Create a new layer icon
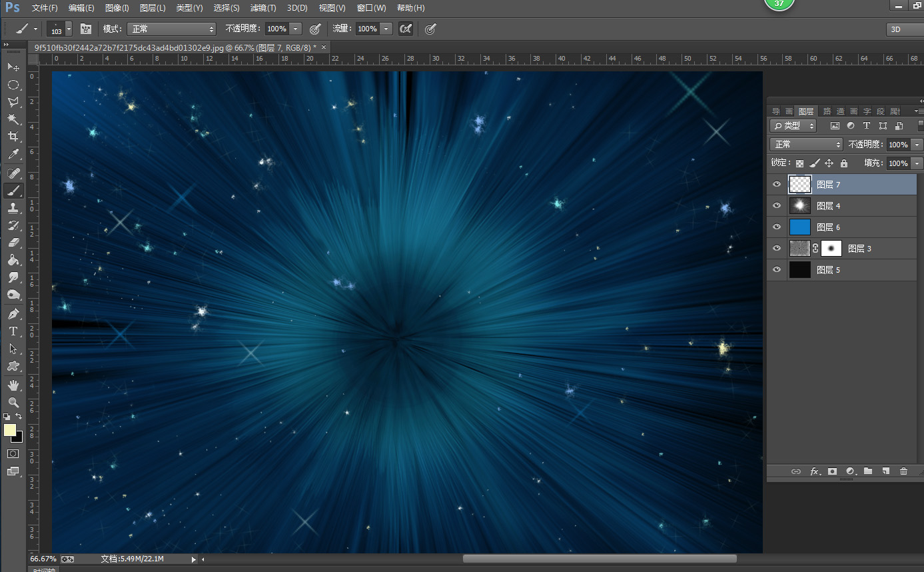Screen dimensions: 924x572 pos(885,471)
